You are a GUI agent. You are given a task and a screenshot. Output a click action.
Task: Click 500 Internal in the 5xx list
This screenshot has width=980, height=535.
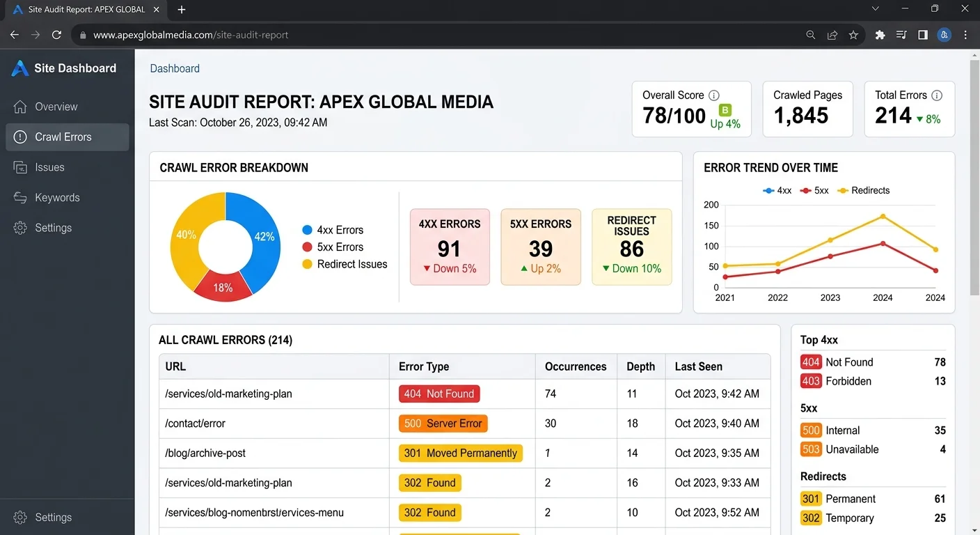[873, 431]
